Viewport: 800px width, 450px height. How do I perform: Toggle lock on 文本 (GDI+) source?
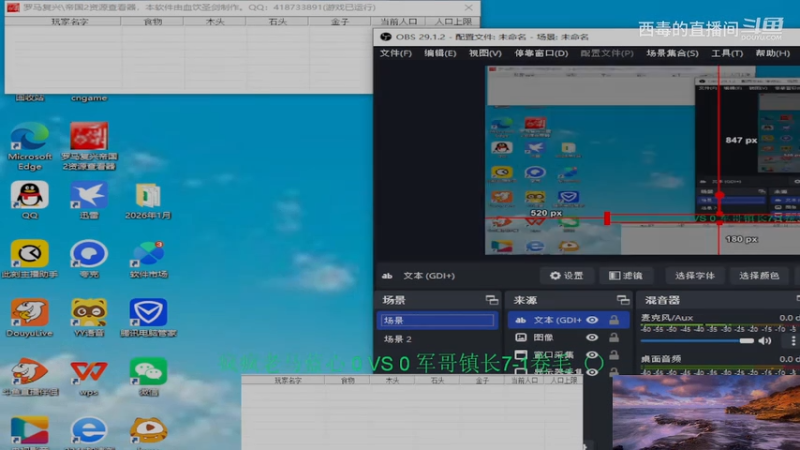tap(614, 320)
